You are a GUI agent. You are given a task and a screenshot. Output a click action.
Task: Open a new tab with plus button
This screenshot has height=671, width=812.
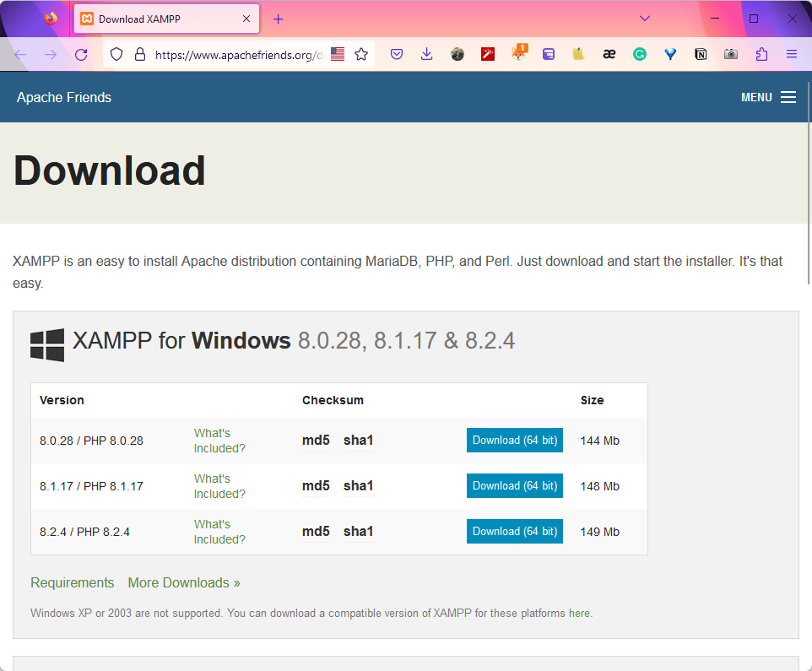[x=278, y=19]
